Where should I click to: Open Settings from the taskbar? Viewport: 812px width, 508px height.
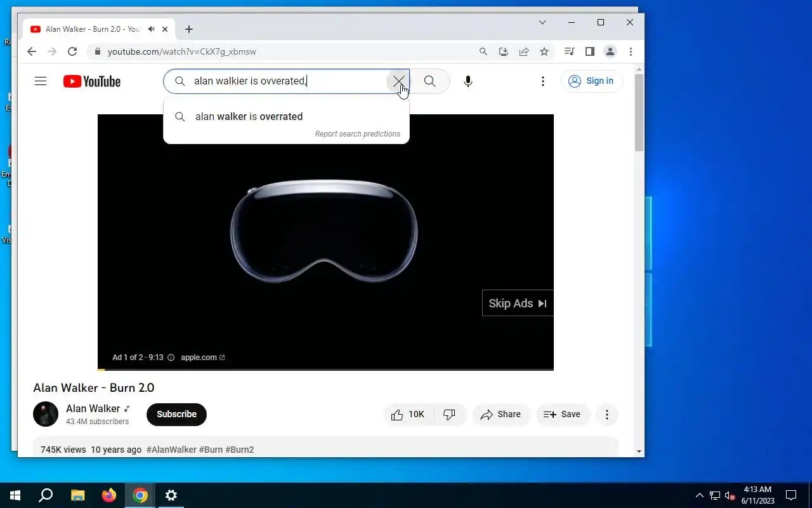[x=171, y=495]
